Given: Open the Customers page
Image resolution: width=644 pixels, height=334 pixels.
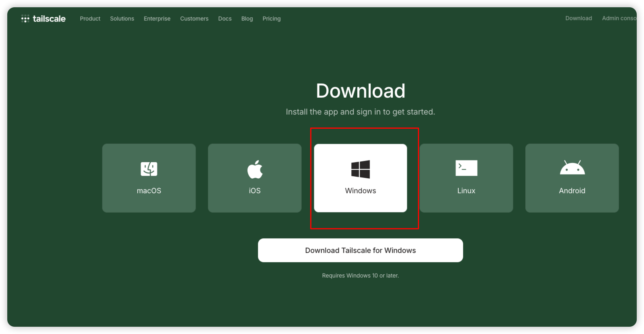Looking at the screenshot, I should [194, 19].
